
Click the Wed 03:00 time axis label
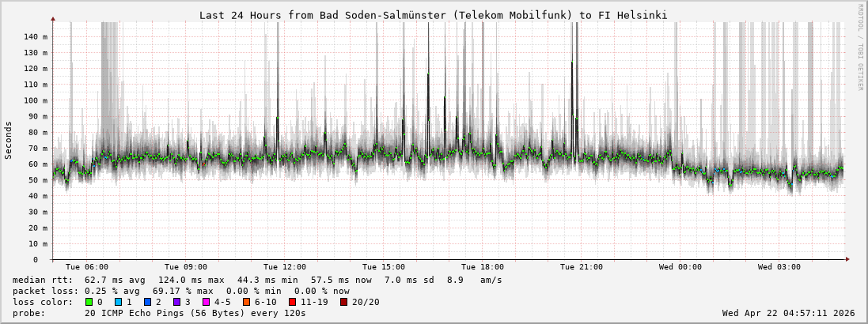(x=779, y=267)
